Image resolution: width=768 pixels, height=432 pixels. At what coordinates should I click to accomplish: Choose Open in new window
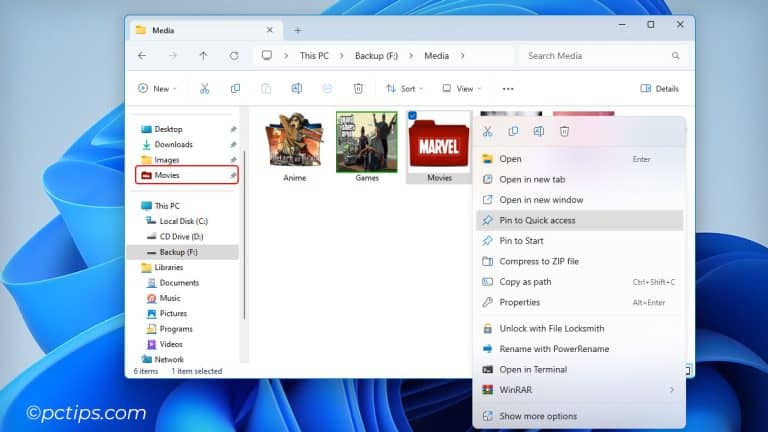click(x=579, y=200)
